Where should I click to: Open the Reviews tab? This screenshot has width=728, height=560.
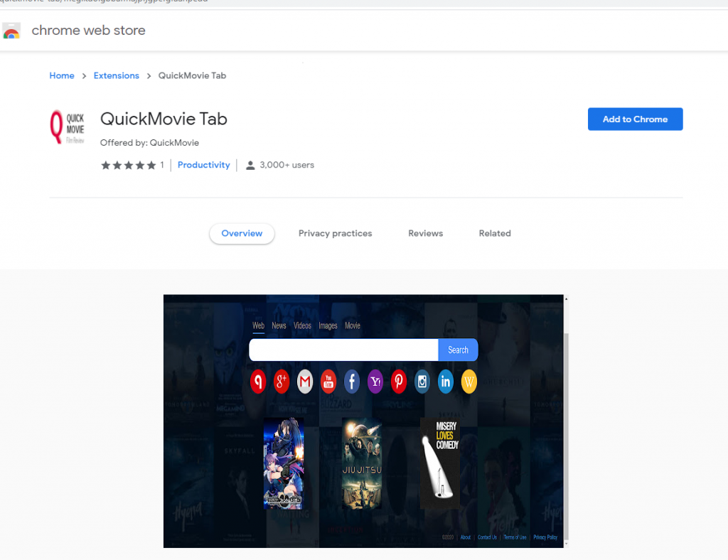[426, 233]
